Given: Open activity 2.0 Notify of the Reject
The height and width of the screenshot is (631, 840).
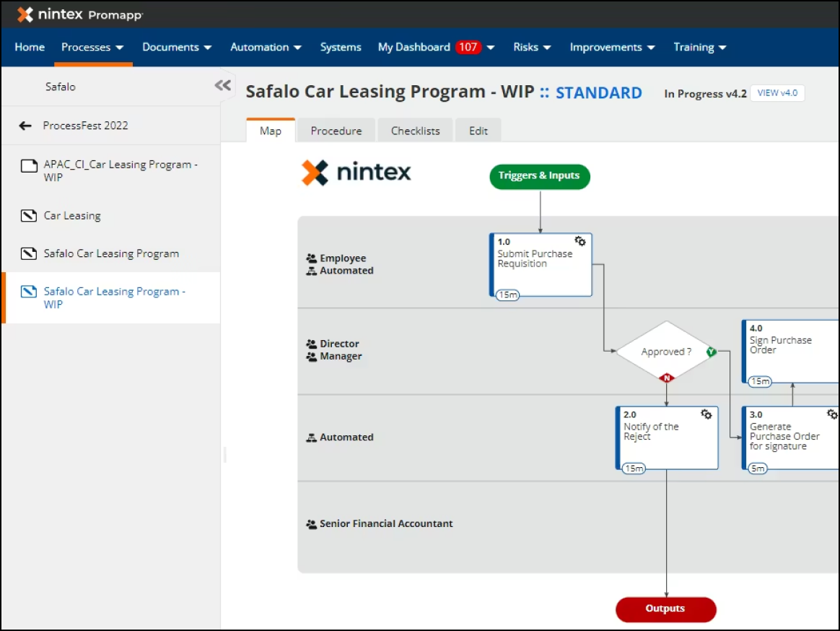Looking at the screenshot, I should (x=667, y=438).
